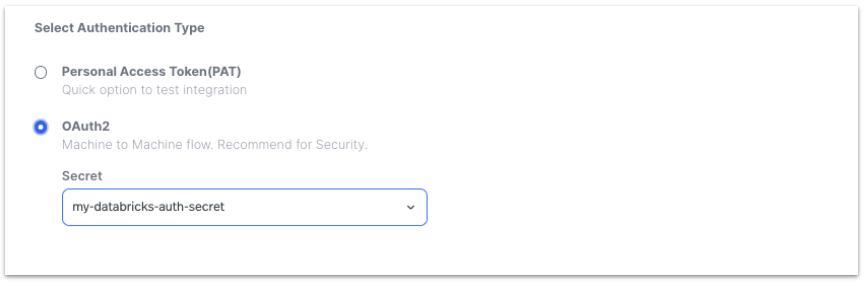868x284 pixels.
Task: Click the Quick option to test integration description
Action: 154,90
